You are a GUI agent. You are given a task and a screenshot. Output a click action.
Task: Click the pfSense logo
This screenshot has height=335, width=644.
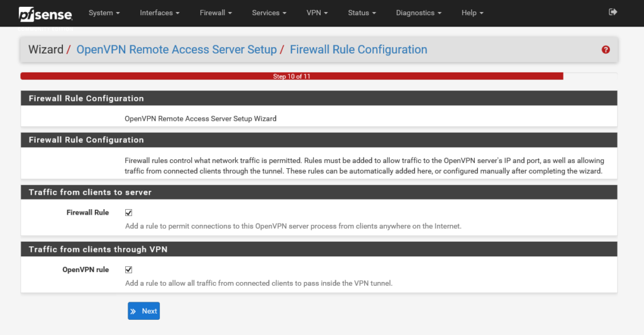point(45,14)
